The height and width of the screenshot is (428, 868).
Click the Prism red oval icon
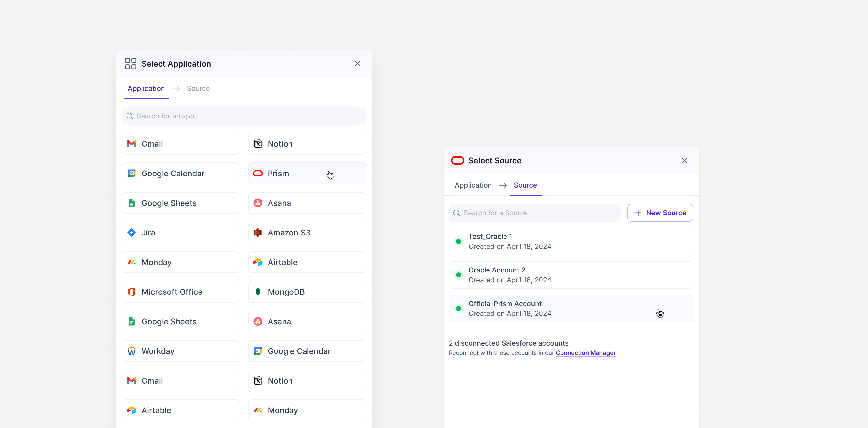258,173
